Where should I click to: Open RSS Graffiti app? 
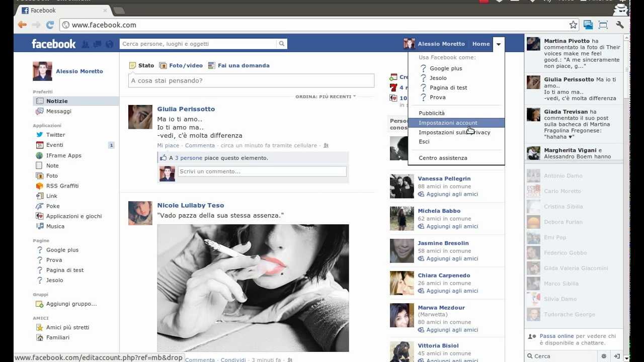click(x=62, y=186)
